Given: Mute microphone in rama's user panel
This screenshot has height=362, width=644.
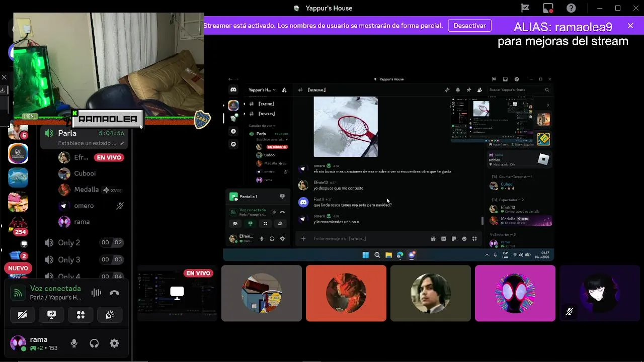Looking at the screenshot, I should click(74, 343).
